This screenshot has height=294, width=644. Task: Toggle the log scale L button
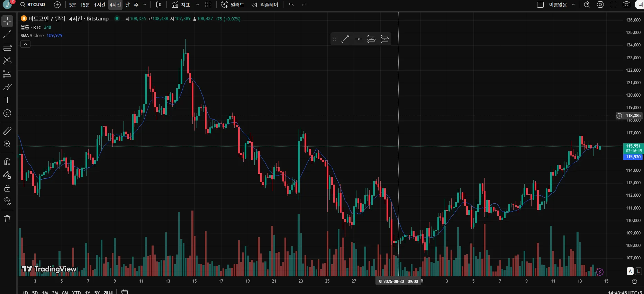pyautogui.click(x=638, y=271)
